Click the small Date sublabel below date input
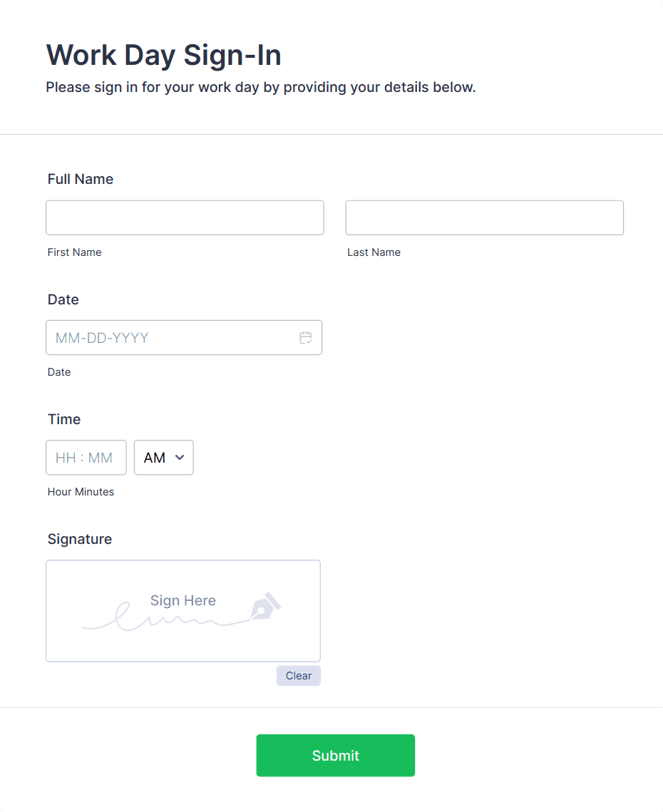663x812 pixels. point(59,372)
